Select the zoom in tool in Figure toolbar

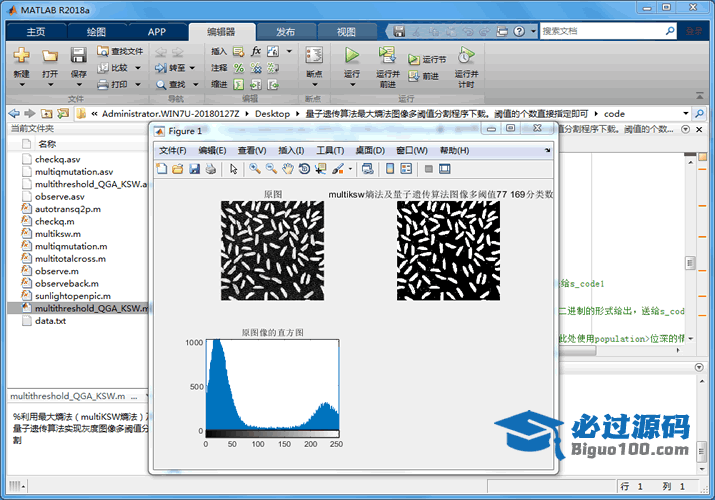click(x=255, y=169)
